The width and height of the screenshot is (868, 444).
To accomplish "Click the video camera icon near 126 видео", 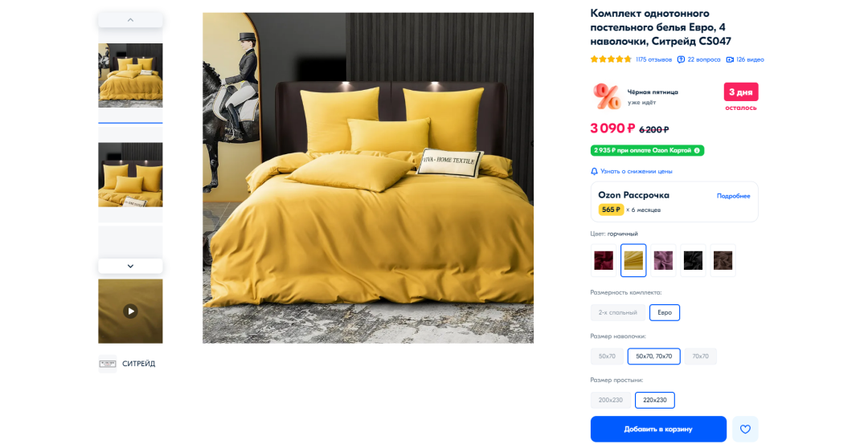I will (730, 59).
